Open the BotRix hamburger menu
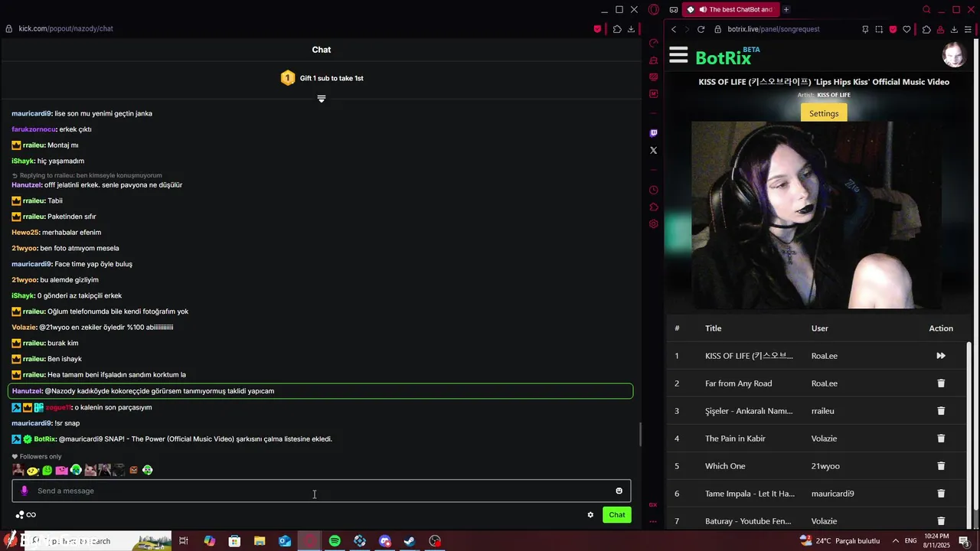The width and height of the screenshot is (980, 551). point(678,55)
